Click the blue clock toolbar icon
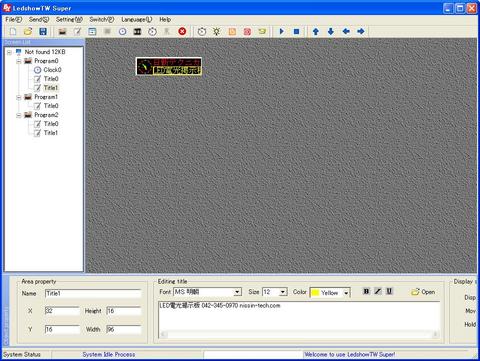The image size is (480, 361). [123, 32]
